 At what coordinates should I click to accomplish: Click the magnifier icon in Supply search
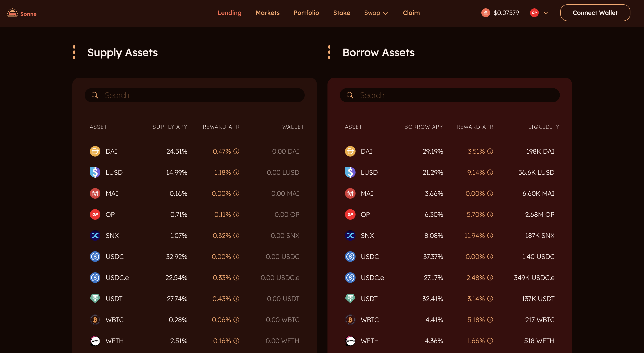click(95, 95)
